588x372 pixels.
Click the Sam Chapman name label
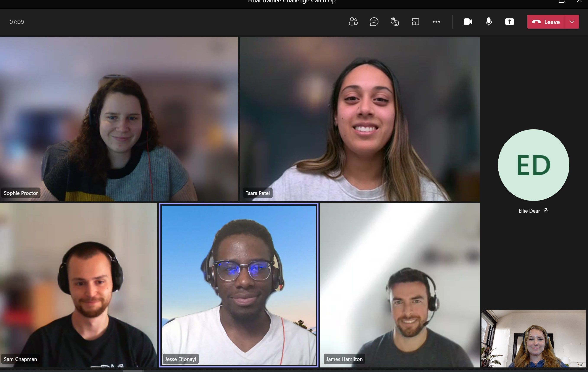click(21, 359)
